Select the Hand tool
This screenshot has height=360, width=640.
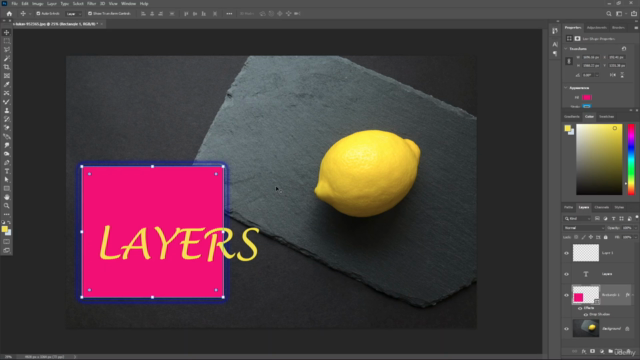(x=7, y=197)
